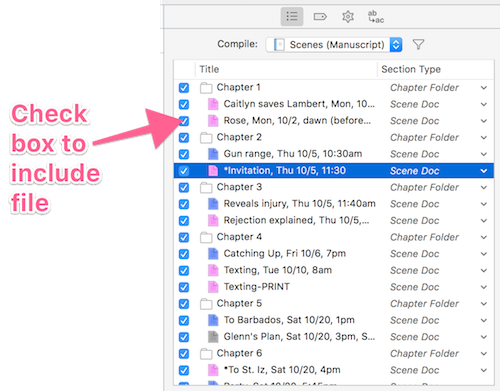The width and height of the screenshot is (500, 391).
Task: Click blue document icon of To Barbados
Action: coord(213,320)
